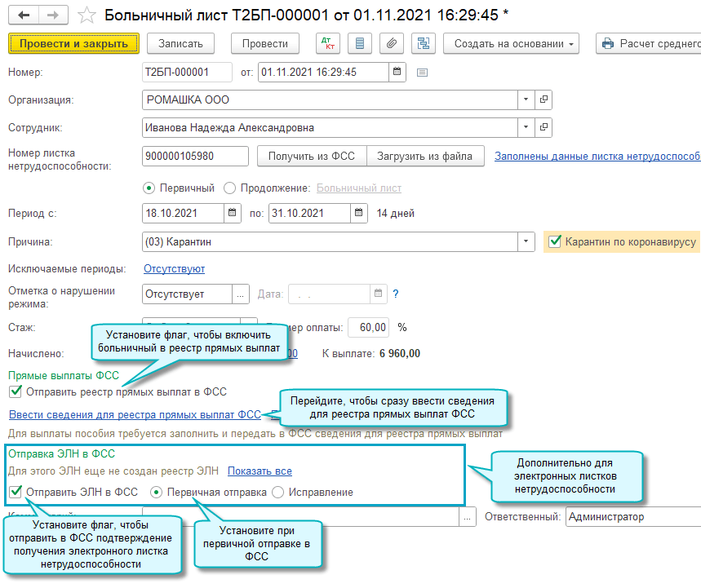Viewport: 701px width, 588px height.
Task: Select the Продолжение radio button
Action: (230, 188)
